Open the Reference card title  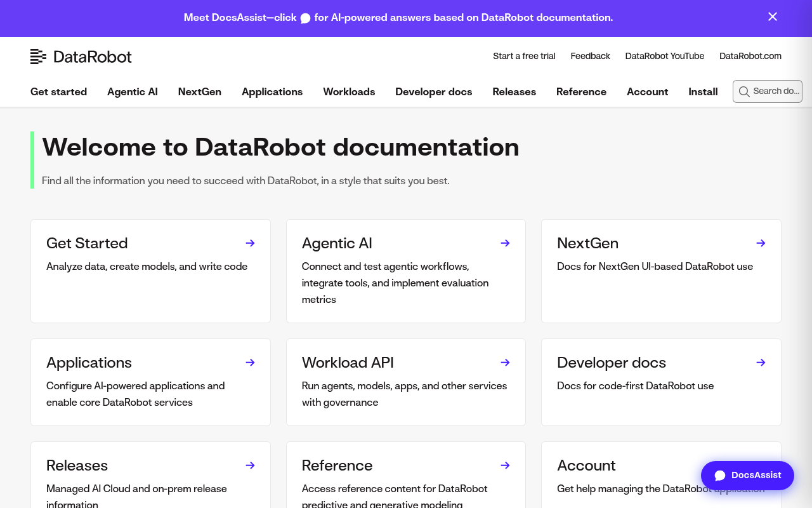click(x=337, y=465)
